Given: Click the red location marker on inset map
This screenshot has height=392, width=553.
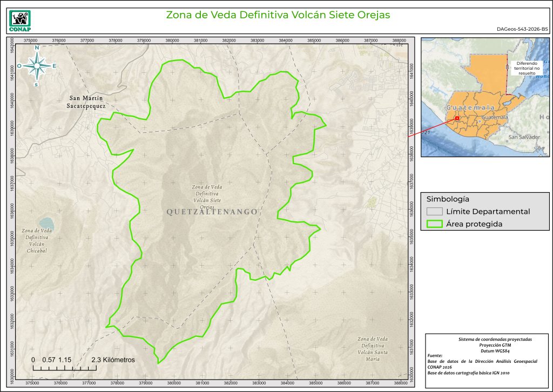Looking at the screenshot, I should pos(457,118).
